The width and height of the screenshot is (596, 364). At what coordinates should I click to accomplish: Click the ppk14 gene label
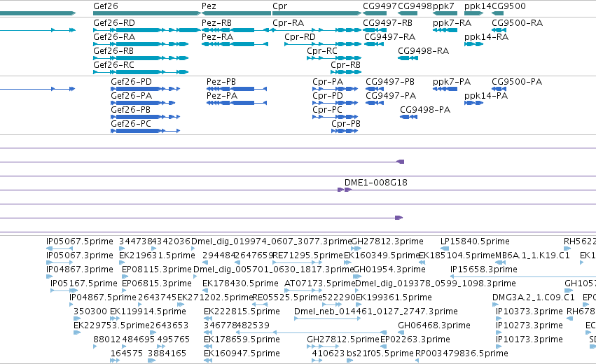(478, 6)
